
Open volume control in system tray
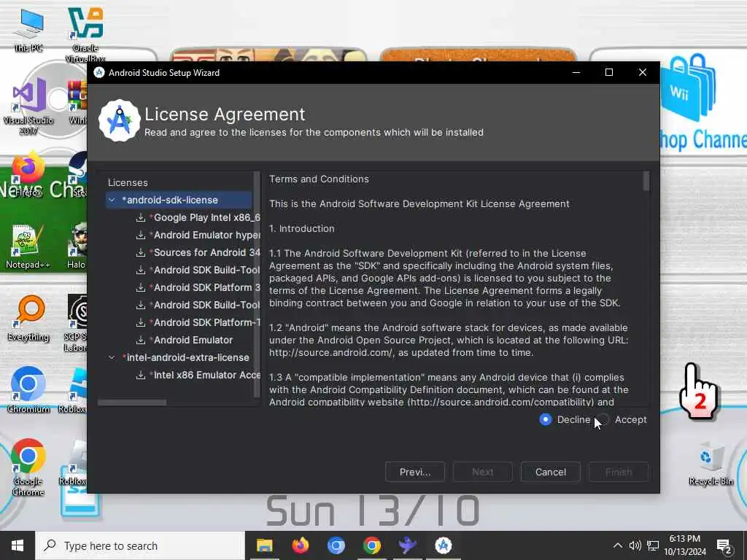click(x=635, y=545)
